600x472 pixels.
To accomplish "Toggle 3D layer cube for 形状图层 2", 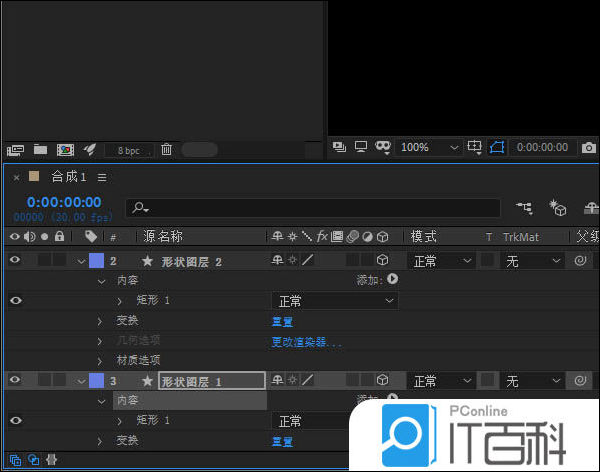I will [x=382, y=260].
